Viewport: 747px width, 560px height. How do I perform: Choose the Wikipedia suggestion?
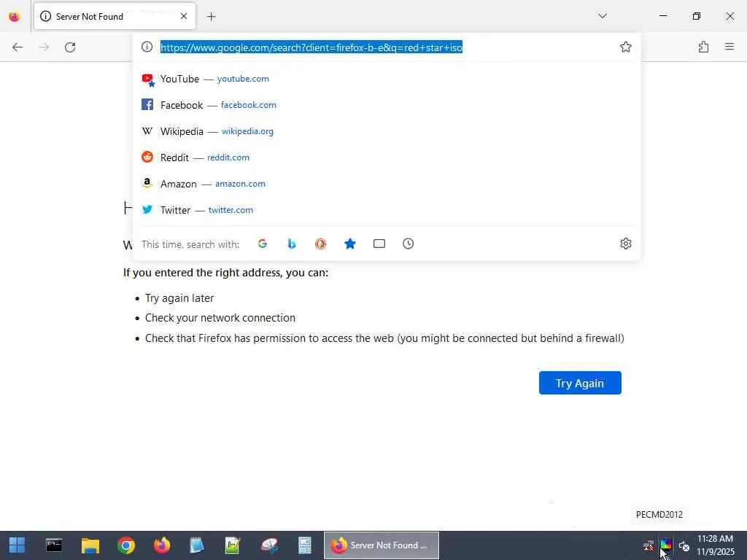(x=387, y=131)
